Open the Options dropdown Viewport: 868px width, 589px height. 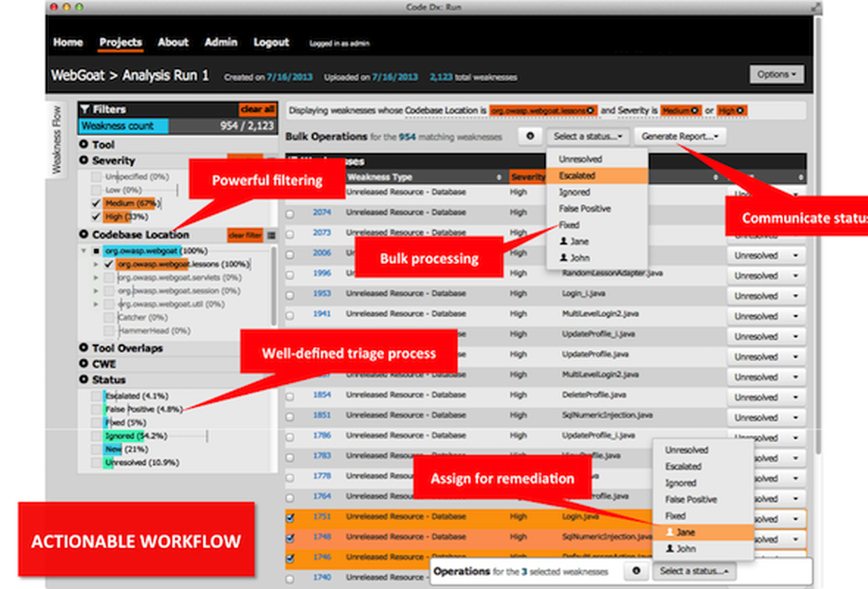(776, 75)
